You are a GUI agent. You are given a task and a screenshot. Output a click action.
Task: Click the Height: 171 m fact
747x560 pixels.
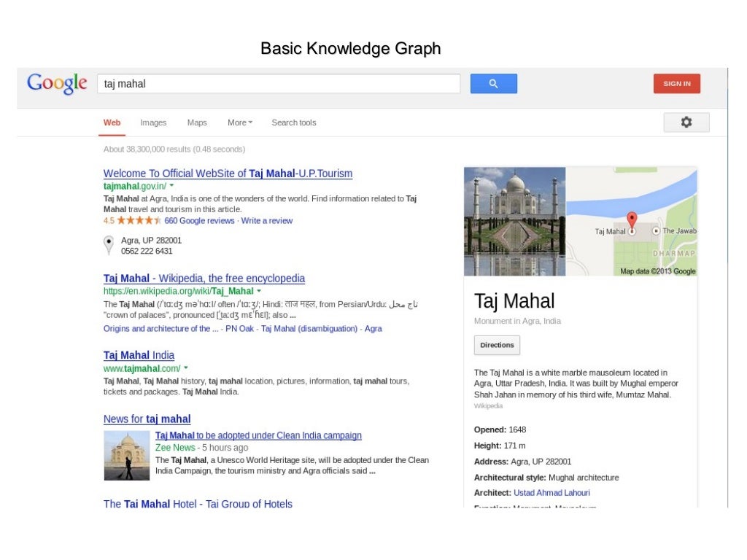(x=500, y=446)
